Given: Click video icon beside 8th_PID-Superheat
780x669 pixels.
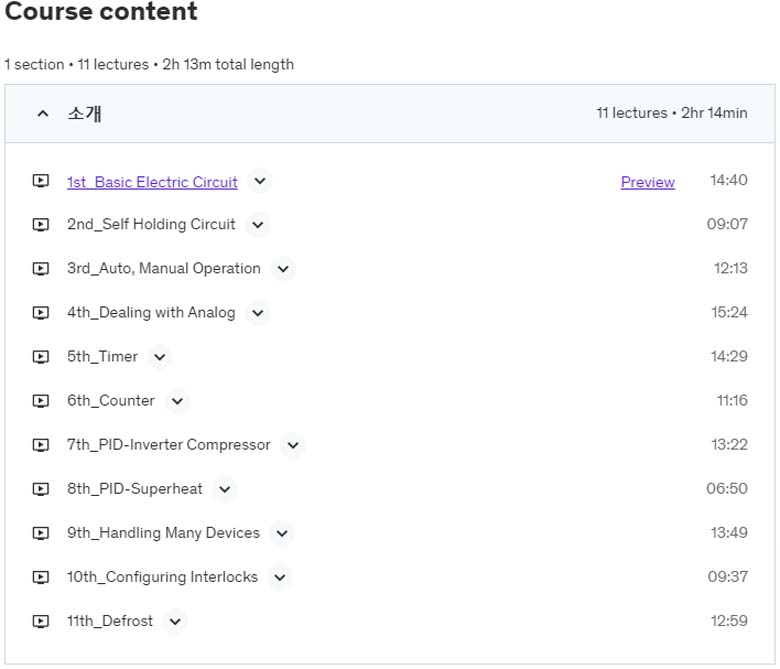Looking at the screenshot, I should tap(40, 489).
